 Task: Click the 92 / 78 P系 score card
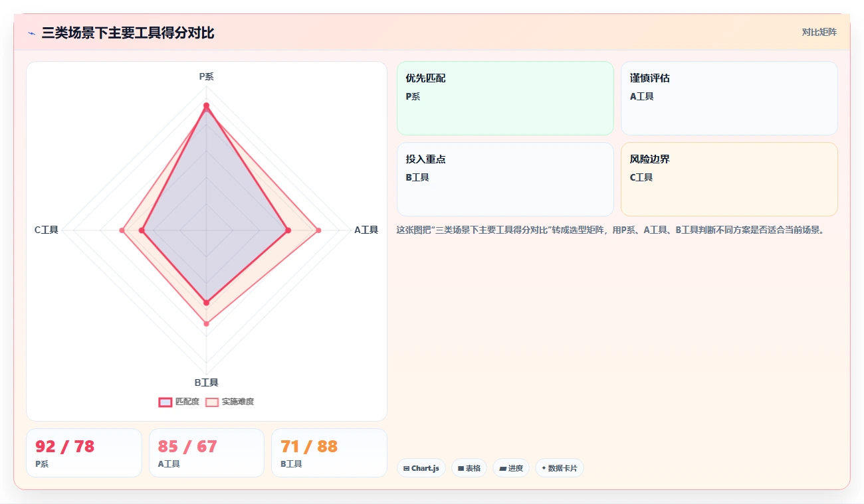pos(84,453)
